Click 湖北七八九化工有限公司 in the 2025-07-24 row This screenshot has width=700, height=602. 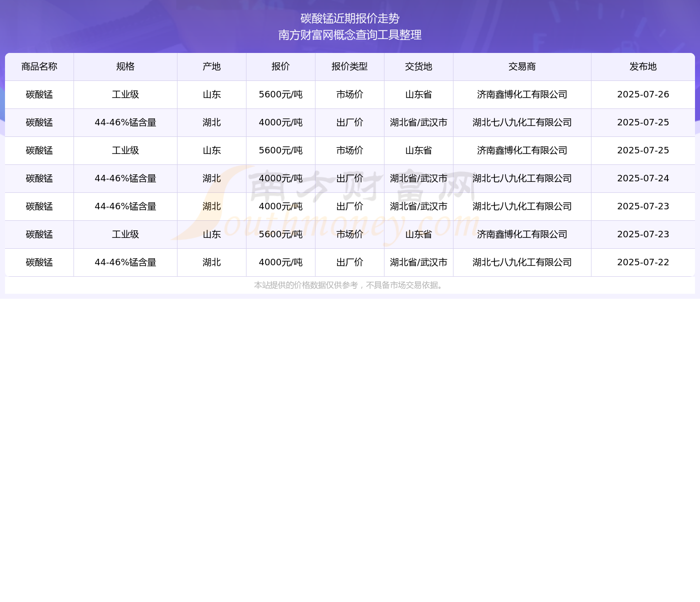coord(522,178)
